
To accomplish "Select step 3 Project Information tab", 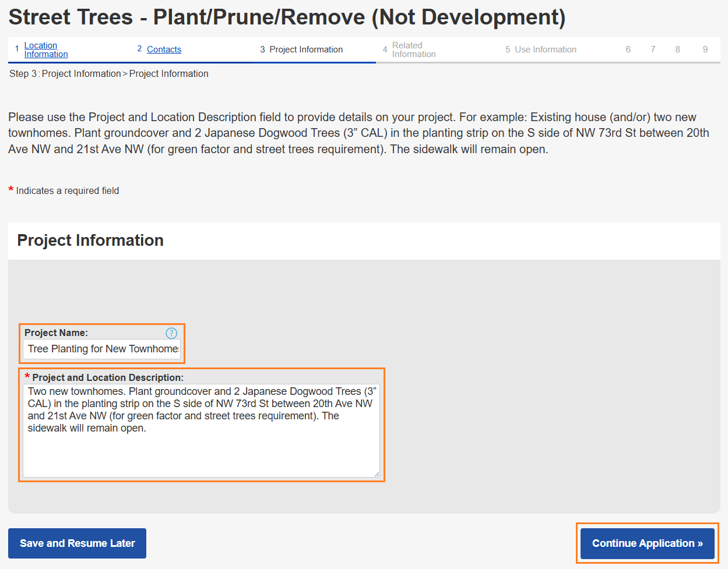I will [x=305, y=50].
